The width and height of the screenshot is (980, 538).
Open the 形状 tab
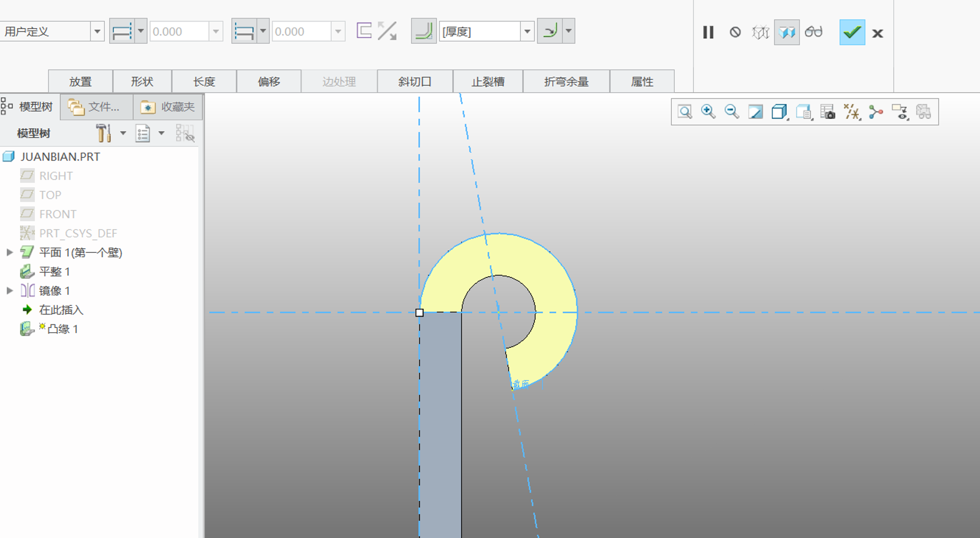click(x=142, y=81)
